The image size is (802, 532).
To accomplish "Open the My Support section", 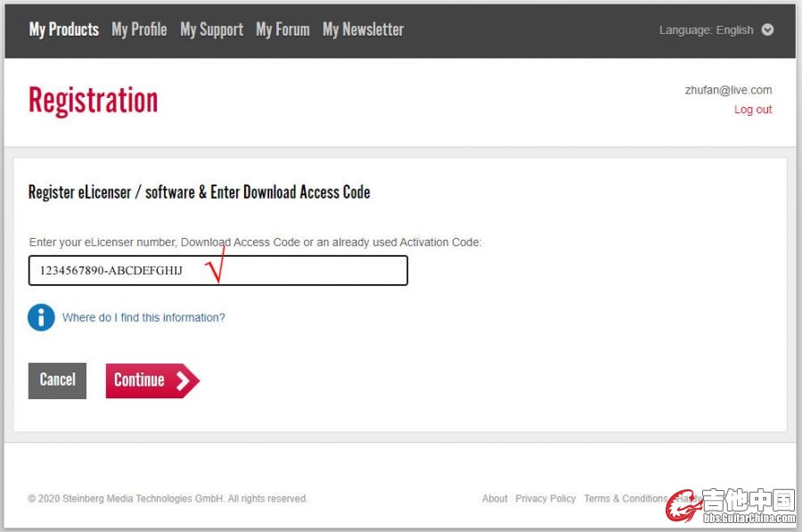I will pyautogui.click(x=212, y=29).
